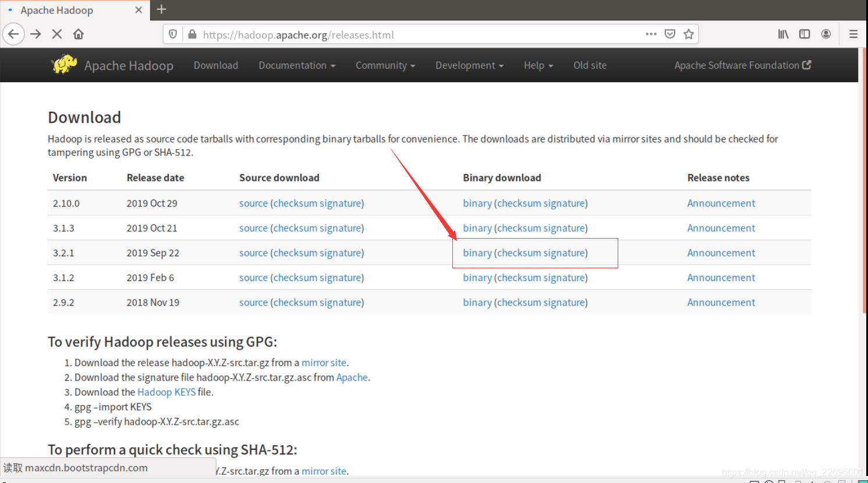
Task: Open the Library icon in toolbar
Action: tap(784, 34)
